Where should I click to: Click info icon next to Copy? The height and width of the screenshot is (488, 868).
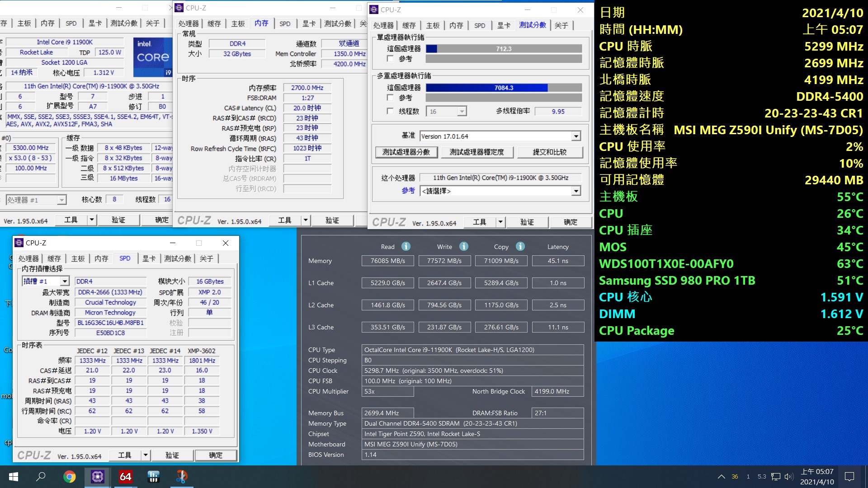point(520,246)
